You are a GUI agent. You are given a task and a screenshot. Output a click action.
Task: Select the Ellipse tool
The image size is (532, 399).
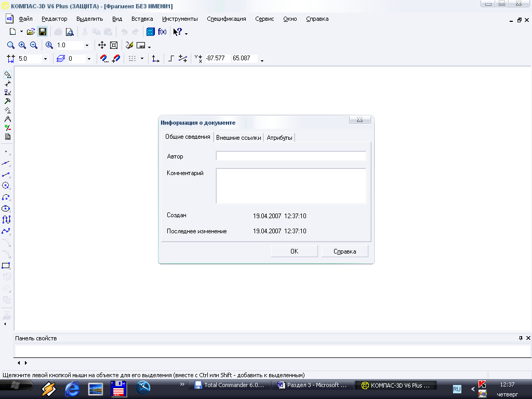click(x=6, y=209)
